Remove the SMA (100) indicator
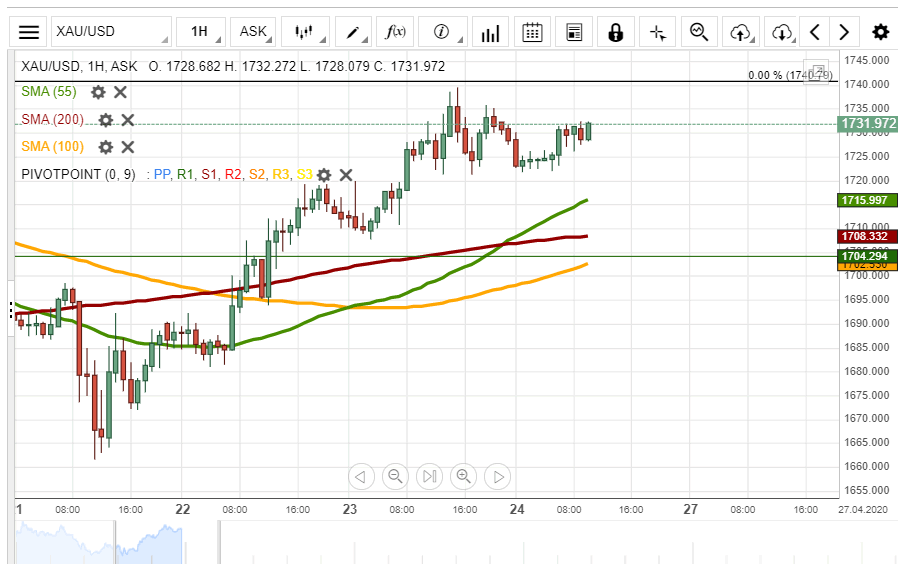The height and width of the screenshot is (568, 903). pyautogui.click(x=128, y=147)
